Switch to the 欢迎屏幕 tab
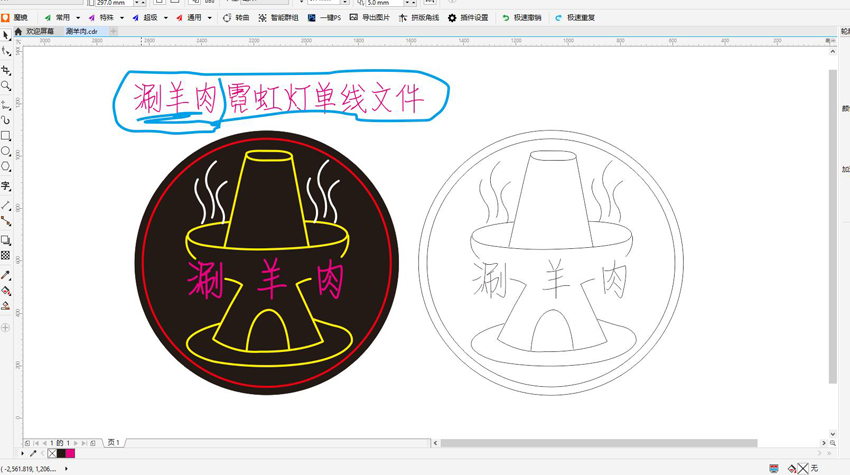The image size is (850, 475). pos(40,31)
